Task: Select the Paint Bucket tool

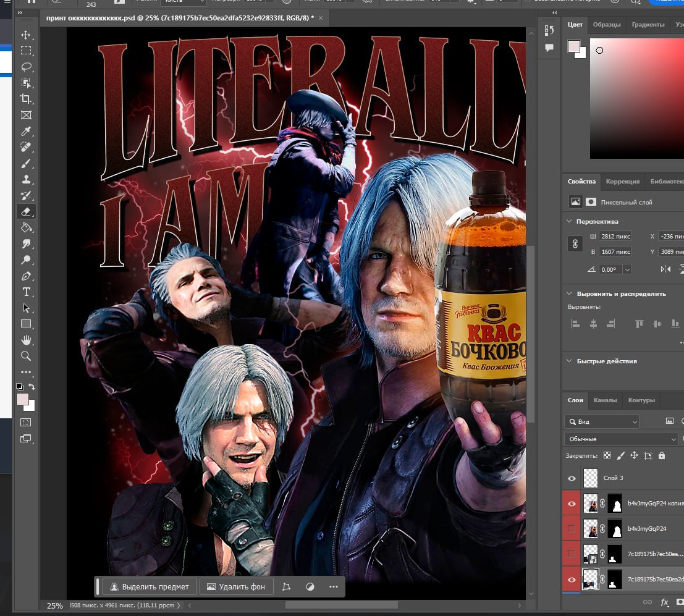Action: pos(26,228)
